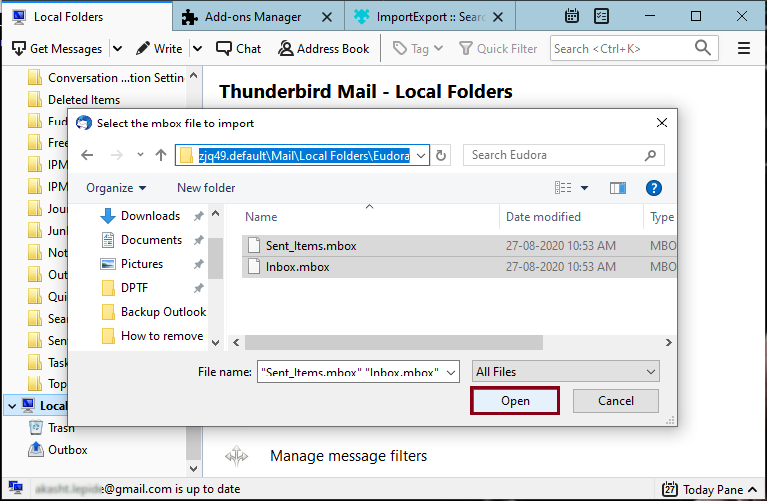The image size is (767, 501).
Task: Click the horizontal scrollbar in file list
Action: click(393, 342)
